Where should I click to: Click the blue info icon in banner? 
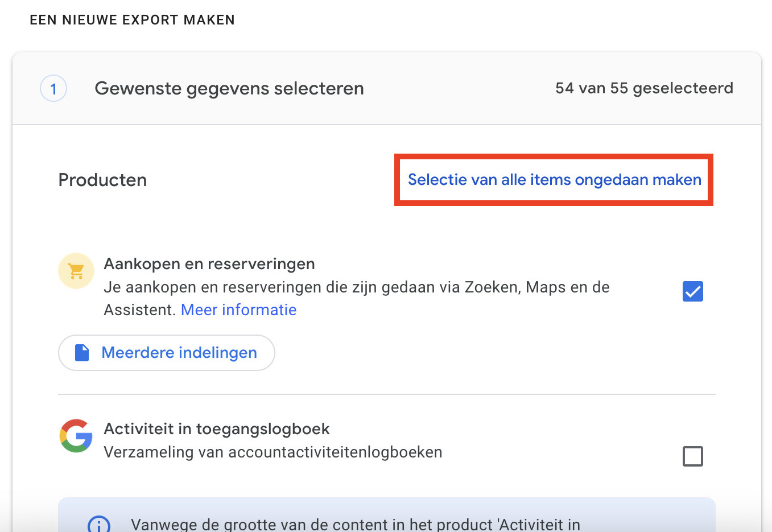(x=99, y=525)
